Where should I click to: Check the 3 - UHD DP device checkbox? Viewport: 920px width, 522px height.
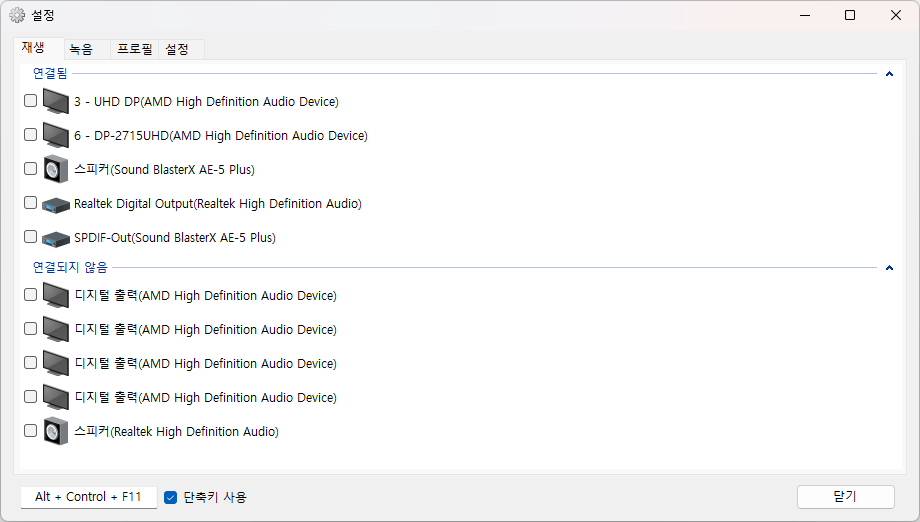point(31,100)
